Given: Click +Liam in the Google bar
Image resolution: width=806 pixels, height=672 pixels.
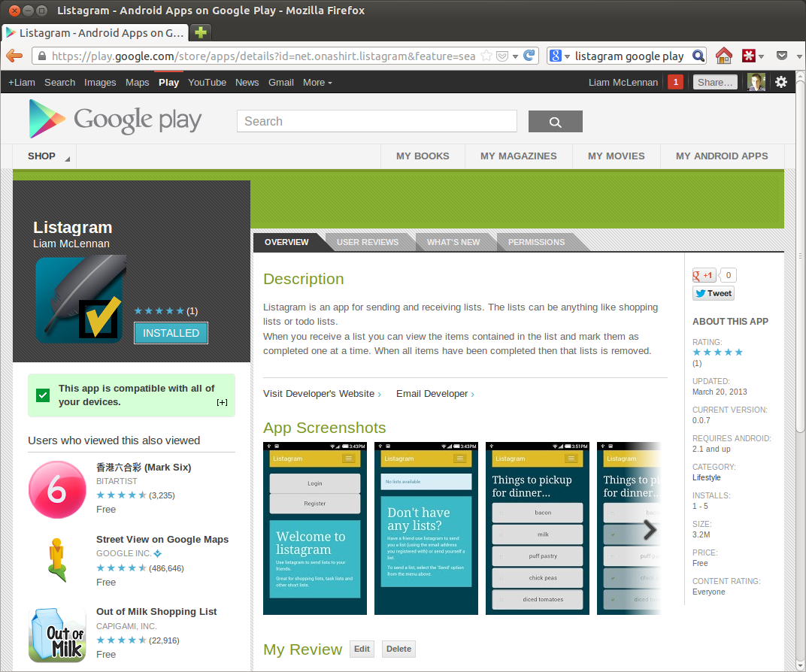Looking at the screenshot, I should pos(22,82).
